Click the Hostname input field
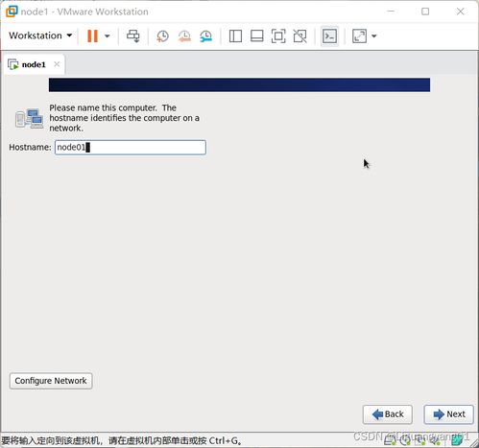The image size is (479, 448). [131, 148]
